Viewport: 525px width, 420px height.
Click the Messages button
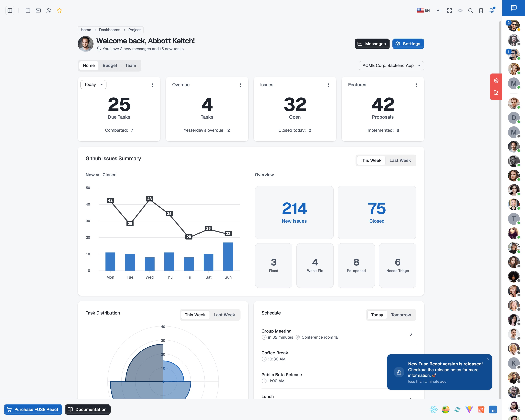(x=372, y=44)
